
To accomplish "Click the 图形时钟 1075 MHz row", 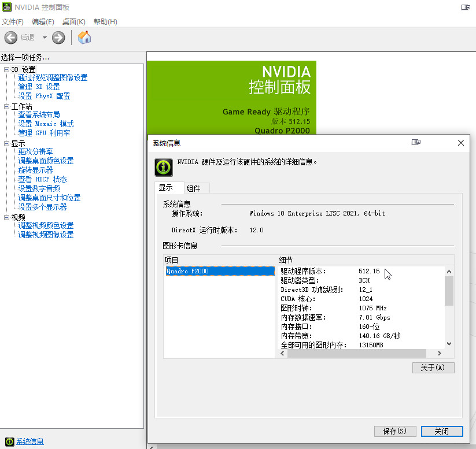I will click(361, 308).
